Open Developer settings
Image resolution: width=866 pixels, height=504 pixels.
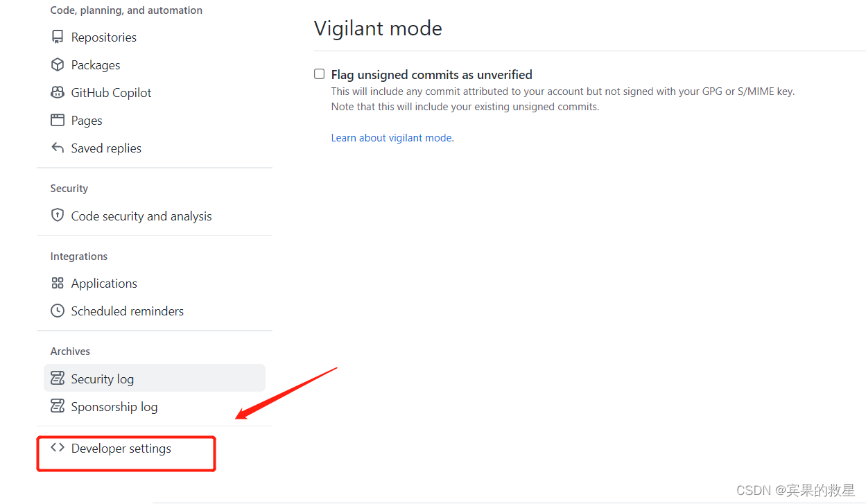point(121,448)
